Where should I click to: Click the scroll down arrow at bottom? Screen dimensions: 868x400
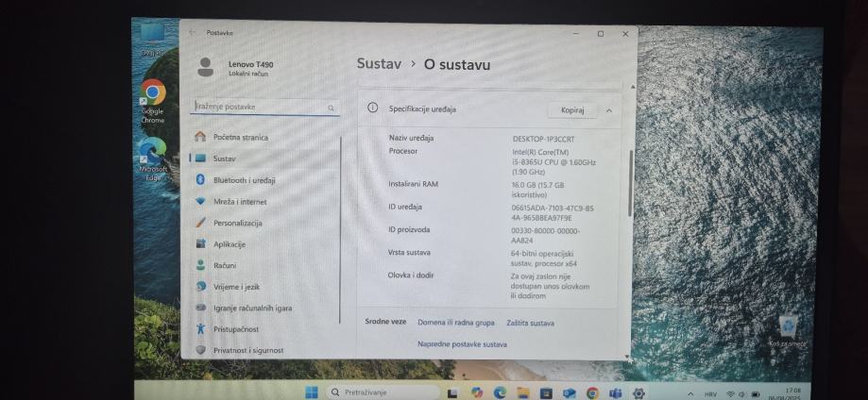pyautogui.click(x=626, y=357)
